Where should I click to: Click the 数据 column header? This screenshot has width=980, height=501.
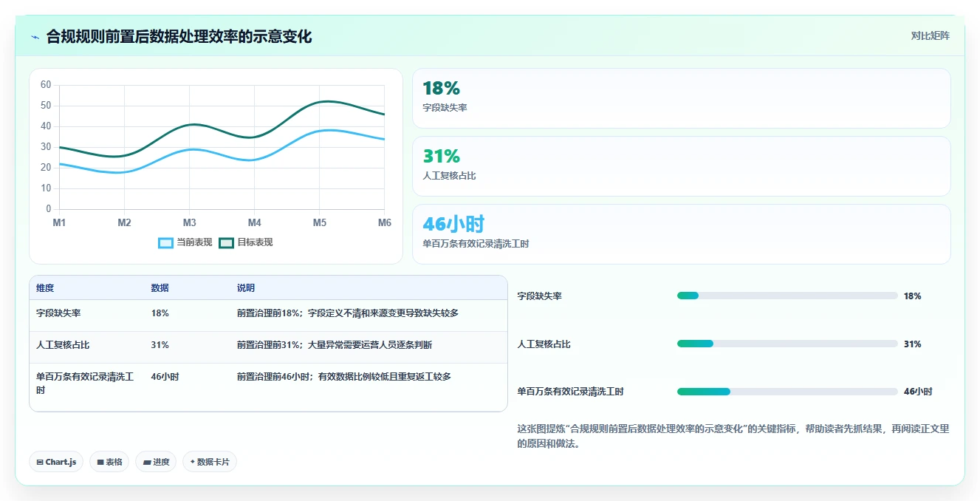click(x=160, y=288)
